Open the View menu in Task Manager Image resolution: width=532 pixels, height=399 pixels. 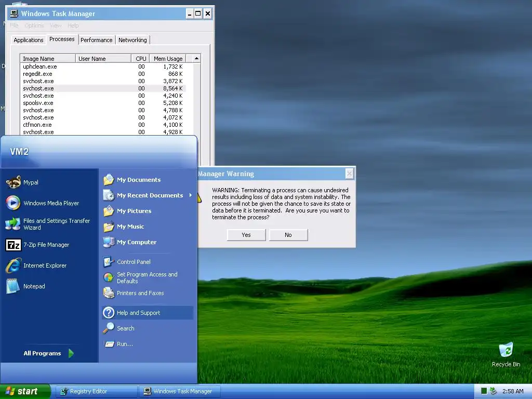tap(56, 25)
